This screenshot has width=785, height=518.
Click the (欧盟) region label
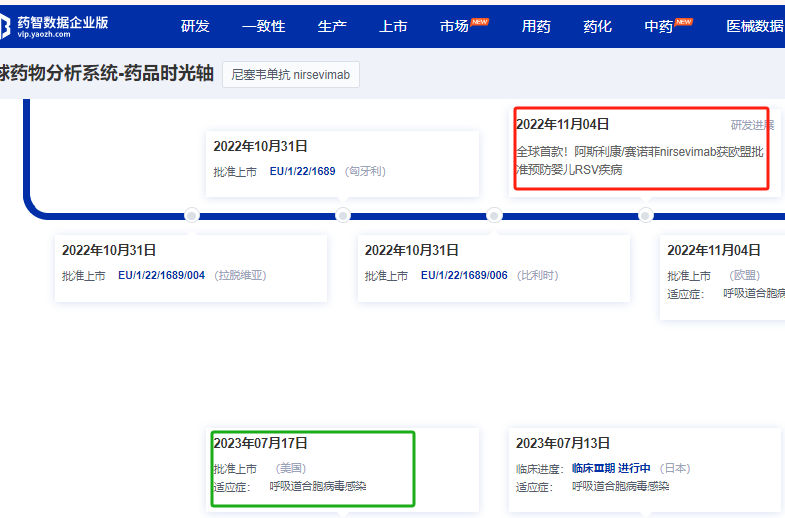pyautogui.click(x=745, y=275)
